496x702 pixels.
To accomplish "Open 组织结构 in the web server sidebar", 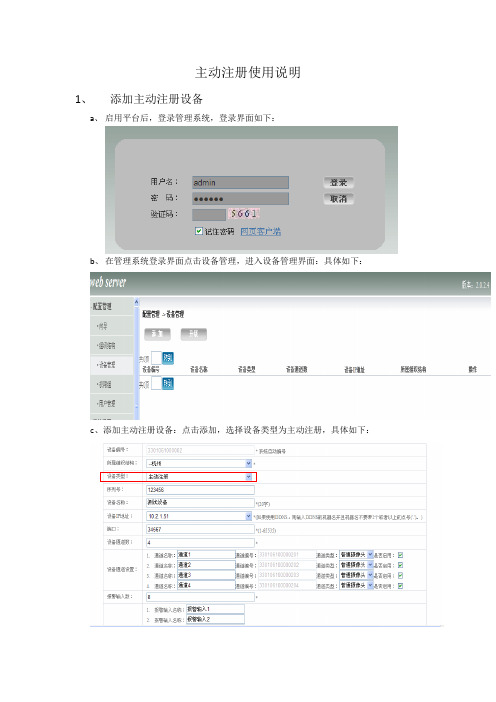I will pos(106,346).
